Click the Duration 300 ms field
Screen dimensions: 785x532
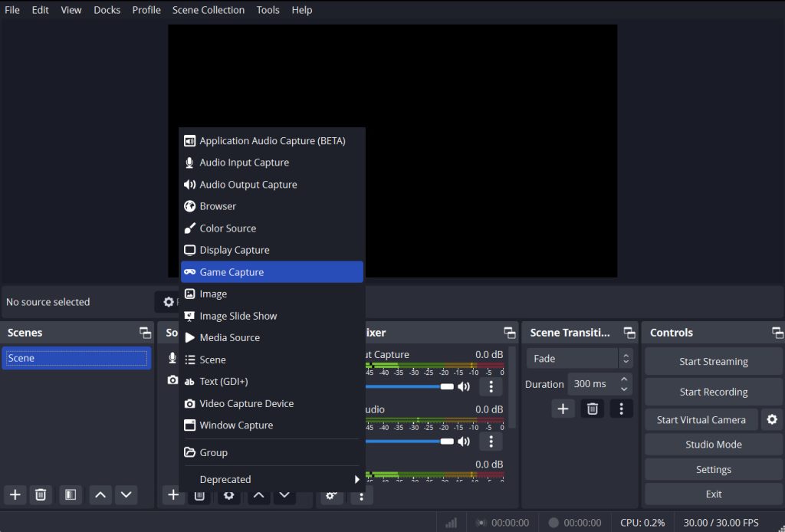pyautogui.click(x=599, y=384)
